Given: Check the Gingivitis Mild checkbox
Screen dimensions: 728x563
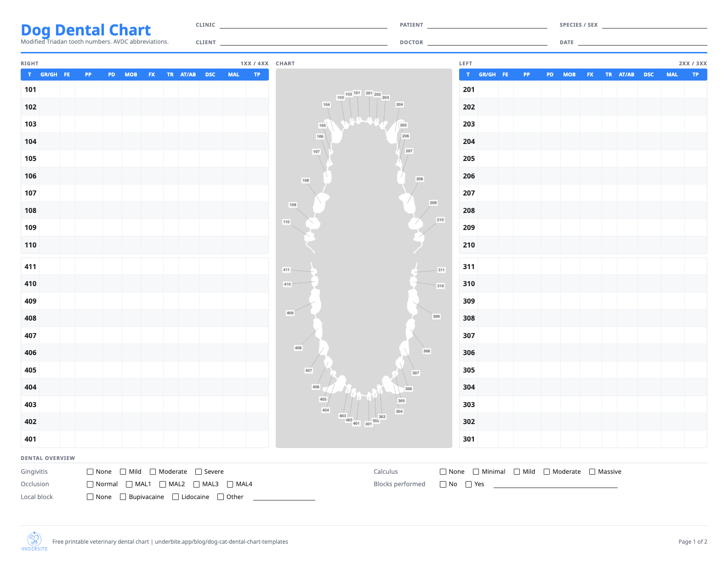Looking at the screenshot, I should coord(123,471).
